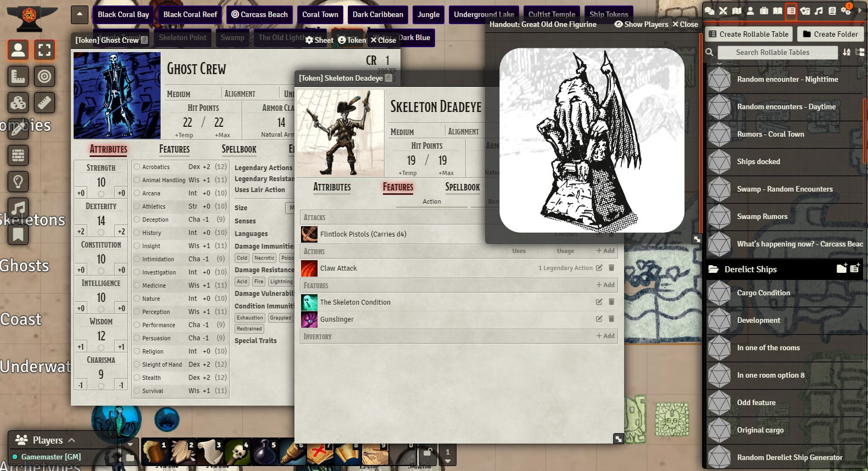This screenshot has height=471, width=868.
Task: Toggle Perception skill proficiency circle
Action: pyautogui.click(x=137, y=312)
